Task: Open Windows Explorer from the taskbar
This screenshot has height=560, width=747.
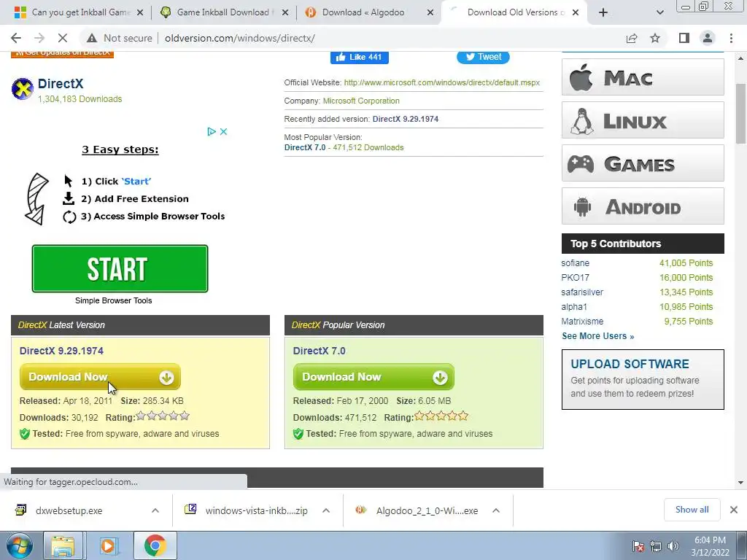Action: (63, 545)
